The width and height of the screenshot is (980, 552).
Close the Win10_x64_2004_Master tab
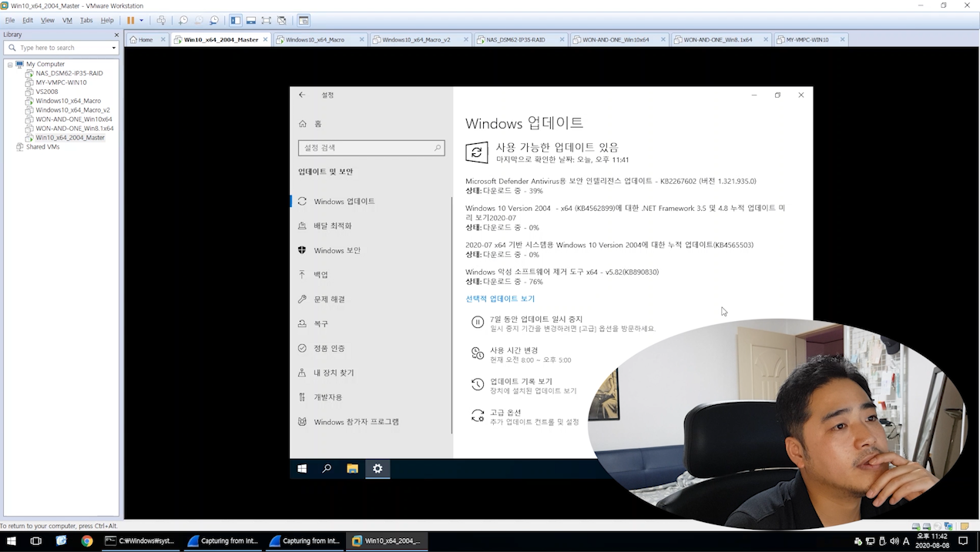tap(266, 39)
